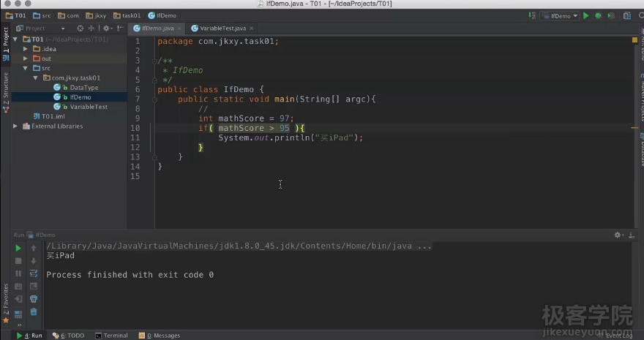Toggle soft-wrap in the Run console

click(34, 273)
